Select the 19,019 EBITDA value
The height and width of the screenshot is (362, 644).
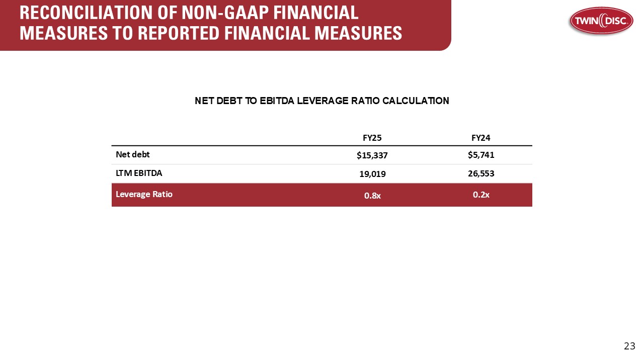coord(372,174)
